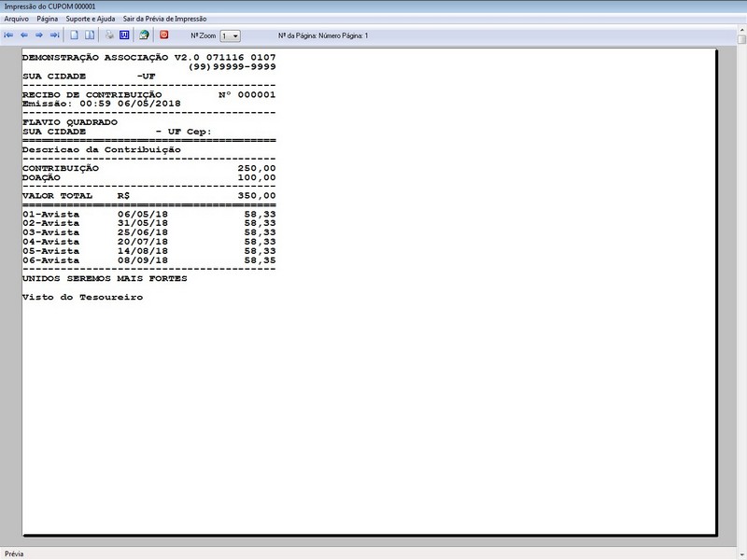Click 'RECIBO DE CONTRIBUIÇÃO' text
The height and width of the screenshot is (560, 747).
point(92,95)
